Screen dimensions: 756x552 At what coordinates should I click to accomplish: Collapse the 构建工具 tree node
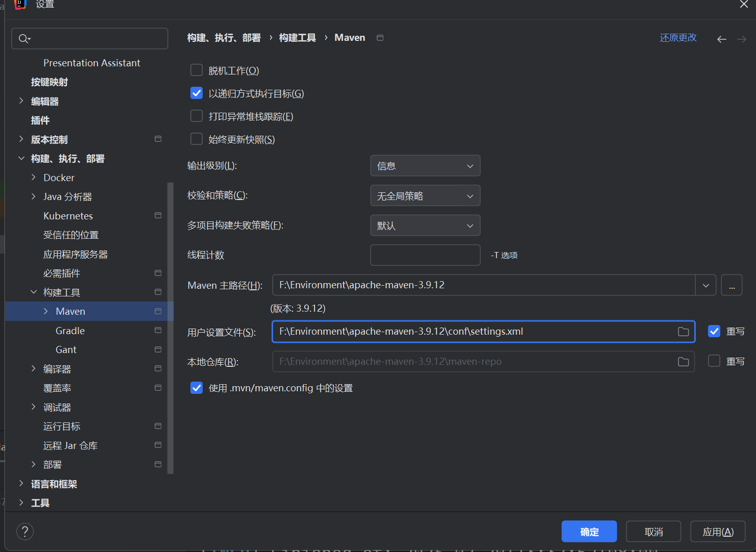(33, 292)
